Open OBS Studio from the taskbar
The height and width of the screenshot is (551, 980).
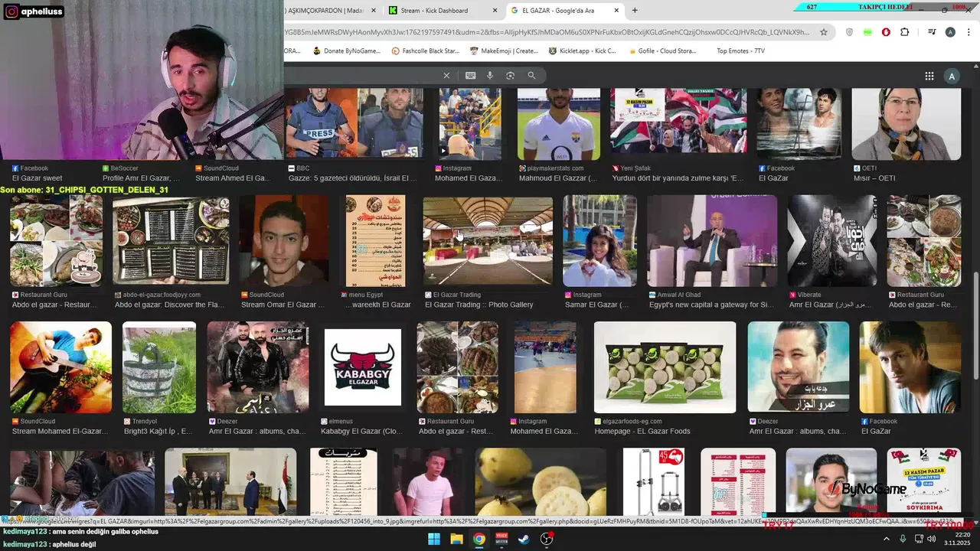pos(547,539)
